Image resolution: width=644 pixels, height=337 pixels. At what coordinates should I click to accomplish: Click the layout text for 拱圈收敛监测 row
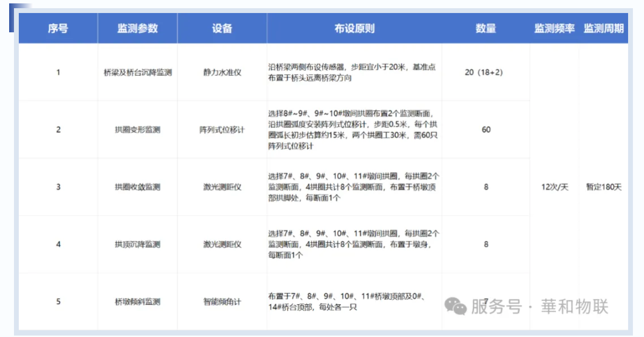354,187
